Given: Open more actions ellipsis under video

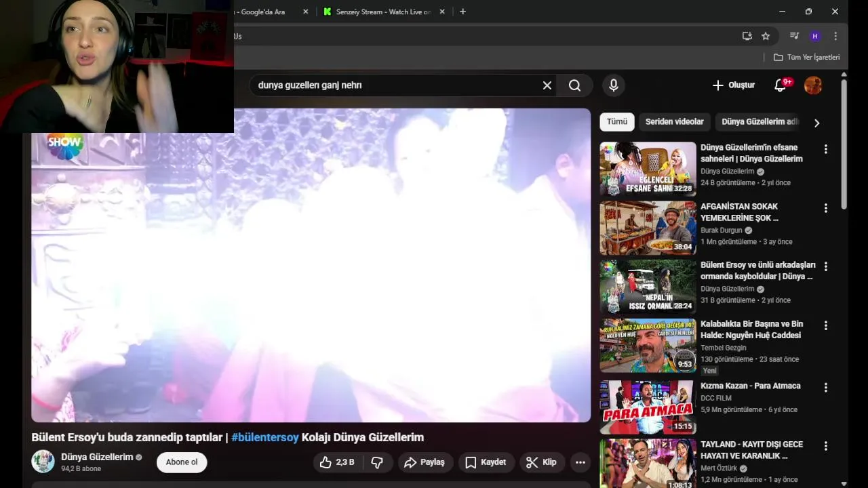Looking at the screenshot, I should pyautogui.click(x=580, y=462).
